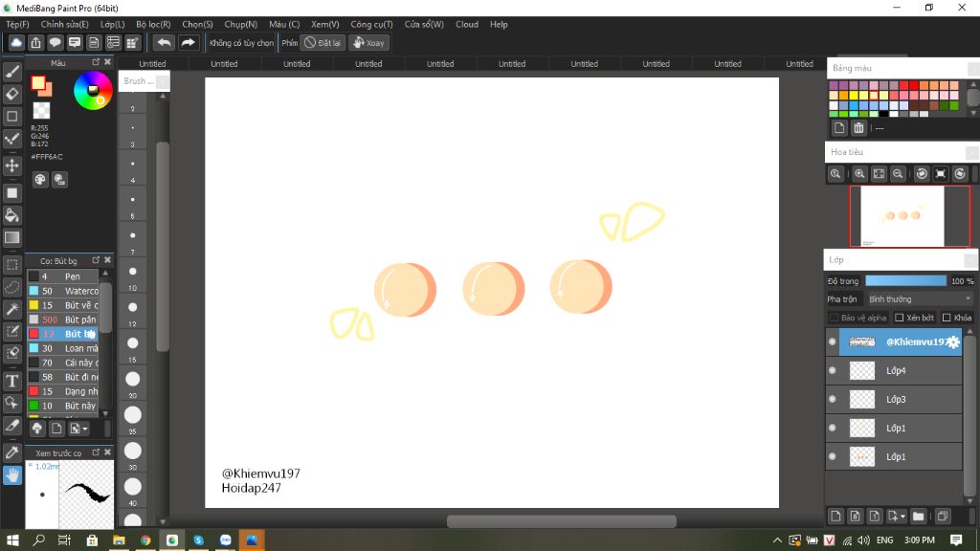This screenshot has width=980, height=551.
Task: Select the Eraser tool
Action: (11, 94)
